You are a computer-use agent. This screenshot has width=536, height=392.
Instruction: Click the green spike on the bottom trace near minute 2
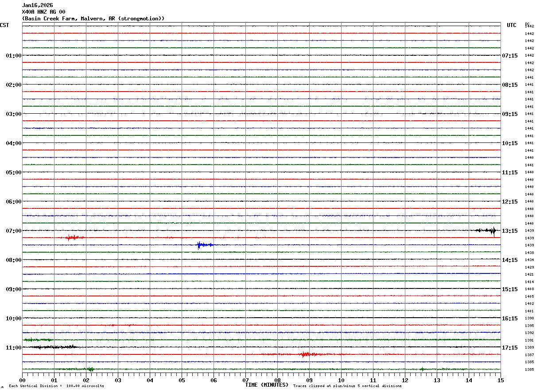[x=90, y=369]
